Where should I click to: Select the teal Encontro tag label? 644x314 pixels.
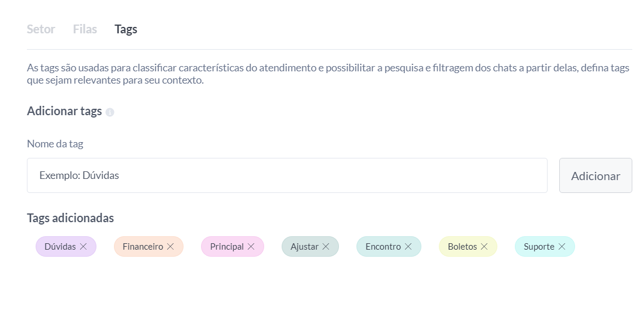pyautogui.click(x=383, y=247)
